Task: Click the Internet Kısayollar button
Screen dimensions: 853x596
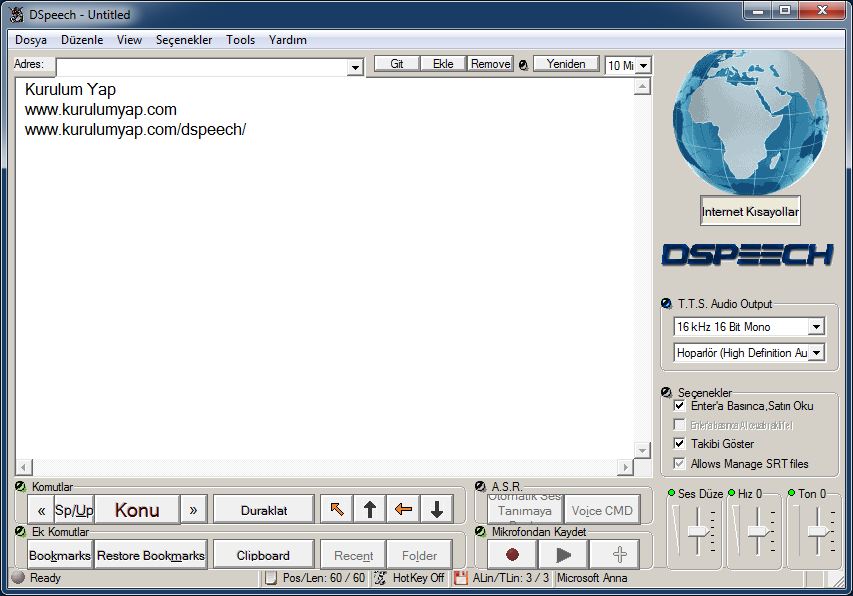Action: click(750, 212)
